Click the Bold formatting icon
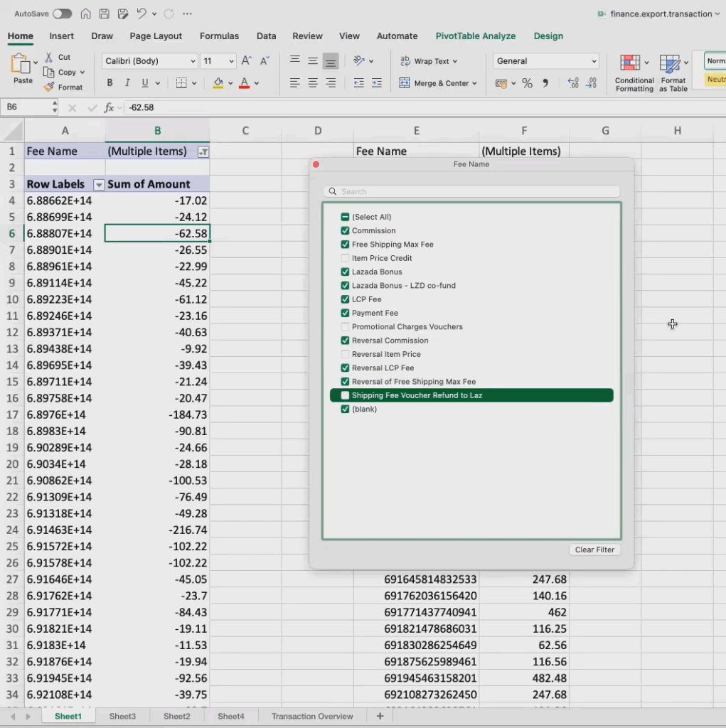 point(110,83)
